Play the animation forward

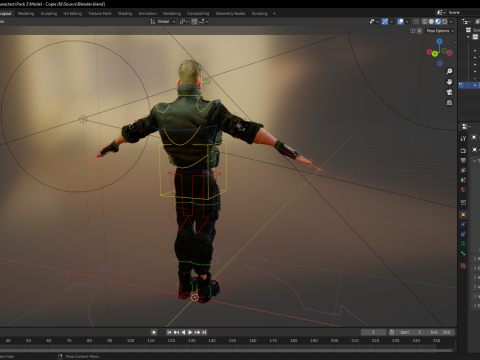(190, 332)
